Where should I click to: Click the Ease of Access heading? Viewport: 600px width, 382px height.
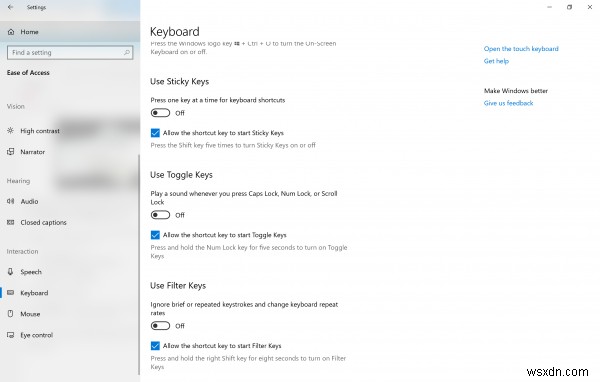pyautogui.click(x=28, y=72)
